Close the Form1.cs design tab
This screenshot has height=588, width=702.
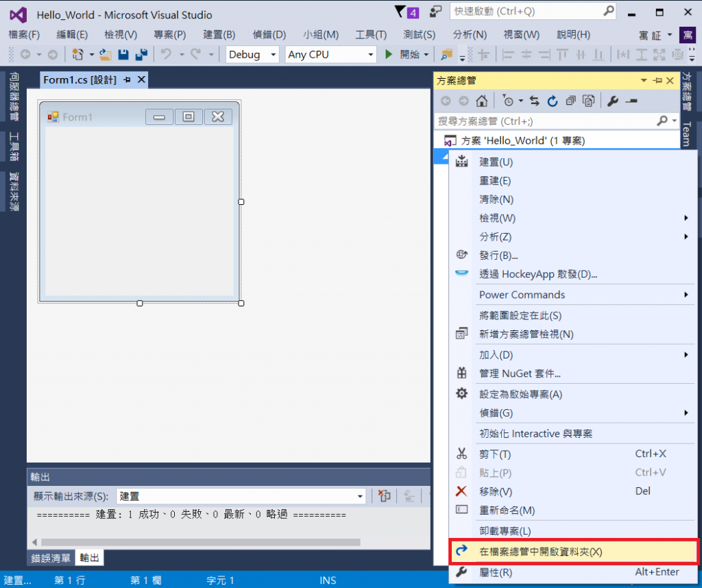pyautogui.click(x=141, y=79)
